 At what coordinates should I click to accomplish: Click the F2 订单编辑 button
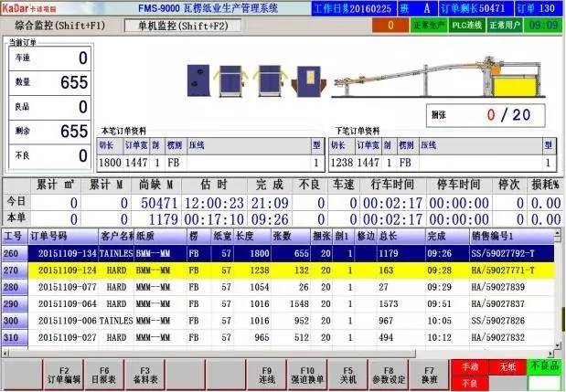(63, 374)
